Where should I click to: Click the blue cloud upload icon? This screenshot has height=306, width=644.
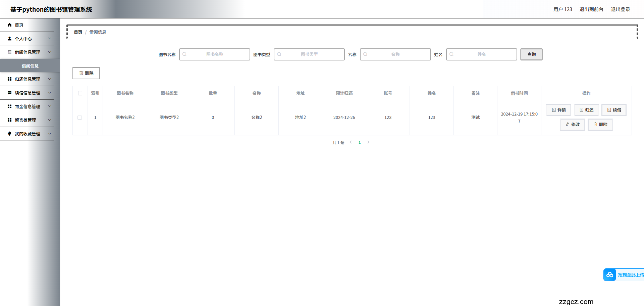pyautogui.click(x=609, y=275)
